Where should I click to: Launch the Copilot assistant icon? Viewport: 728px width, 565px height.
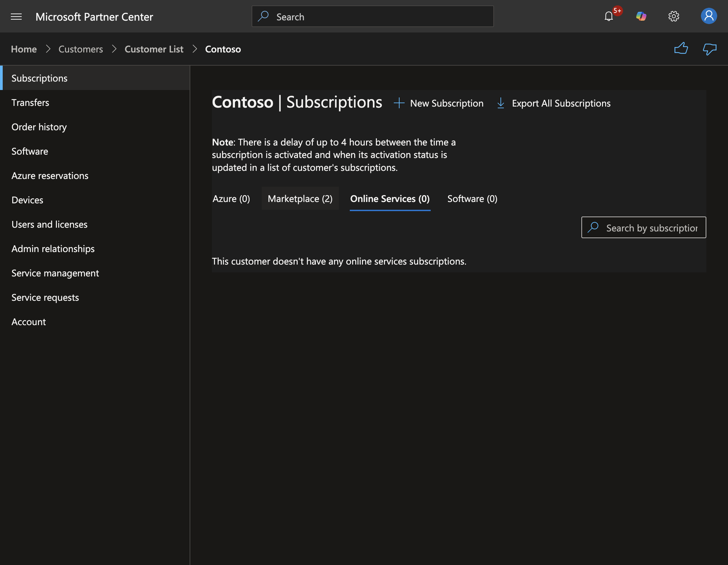click(x=641, y=16)
